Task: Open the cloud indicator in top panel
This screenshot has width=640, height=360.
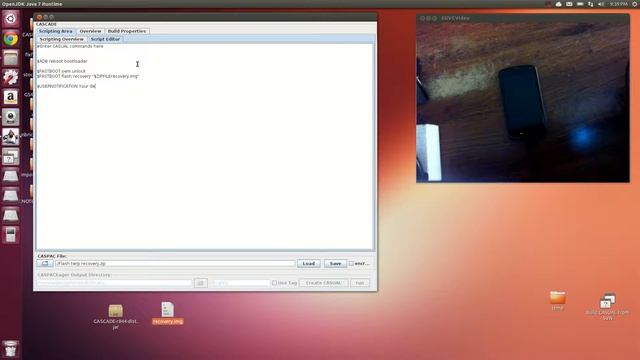Action: 558,4
